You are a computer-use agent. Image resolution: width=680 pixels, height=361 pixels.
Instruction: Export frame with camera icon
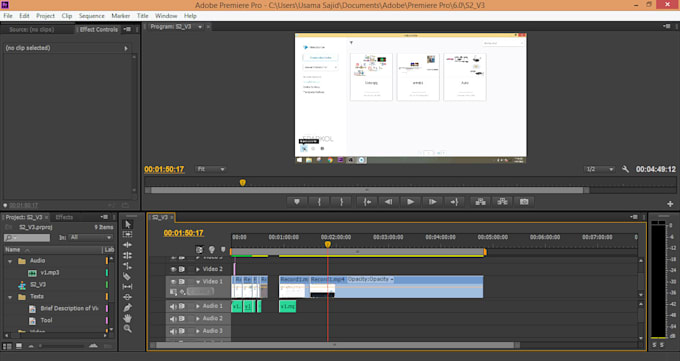click(x=524, y=202)
